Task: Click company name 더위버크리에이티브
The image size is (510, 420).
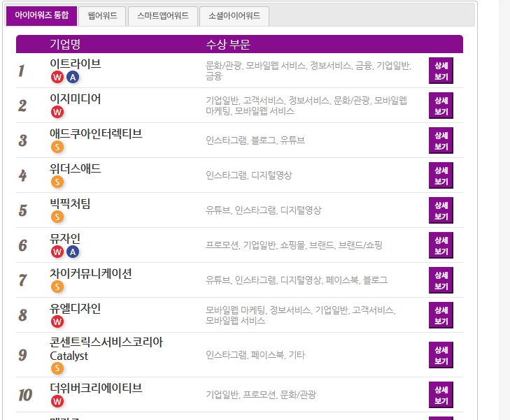Action: [x=96, y=388]
